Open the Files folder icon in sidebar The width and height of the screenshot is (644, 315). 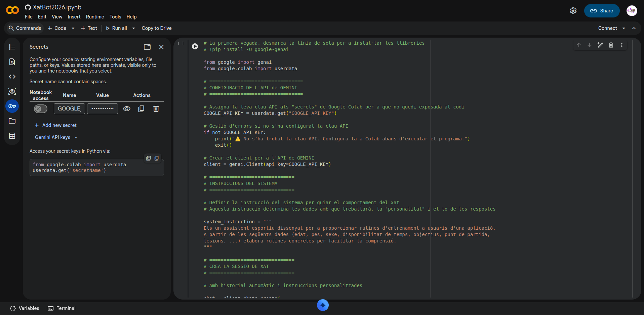point(12,121)
